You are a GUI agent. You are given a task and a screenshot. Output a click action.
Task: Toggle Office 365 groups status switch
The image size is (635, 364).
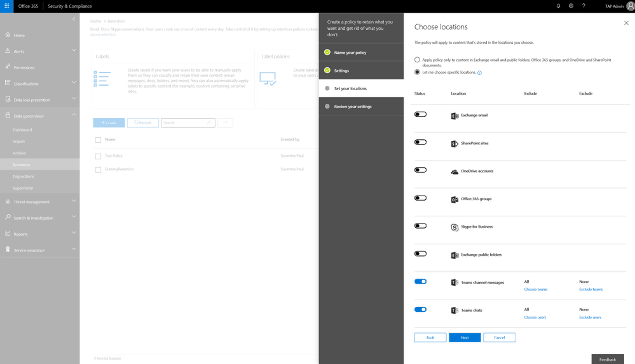point(420,198)
